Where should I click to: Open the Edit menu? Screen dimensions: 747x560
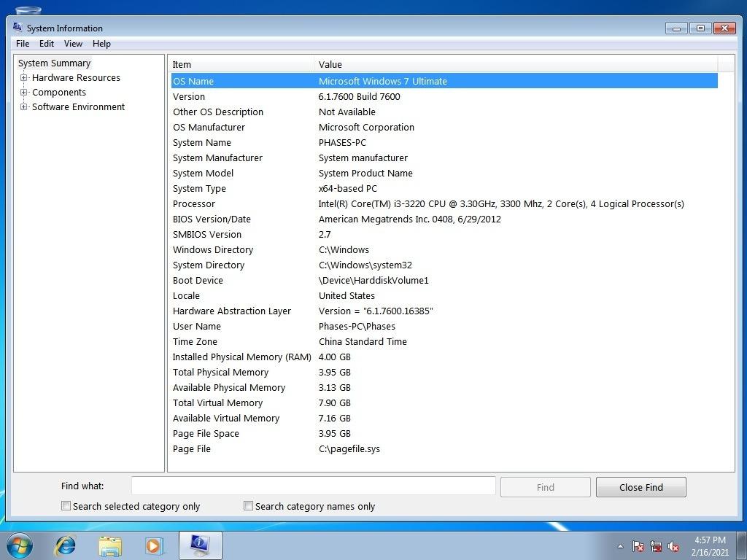(46, 43)
